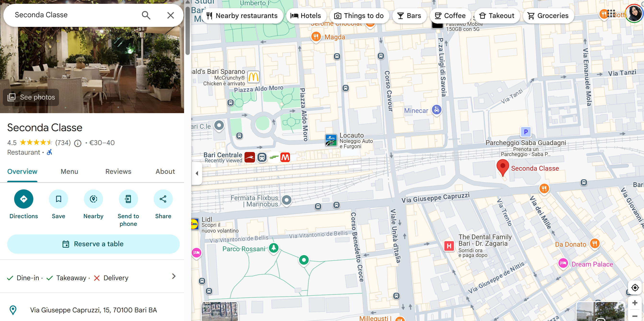Filter by Things to do chip
Image resolution: width=644 pixels, height=321 pixels.
[x=359, y=16]
